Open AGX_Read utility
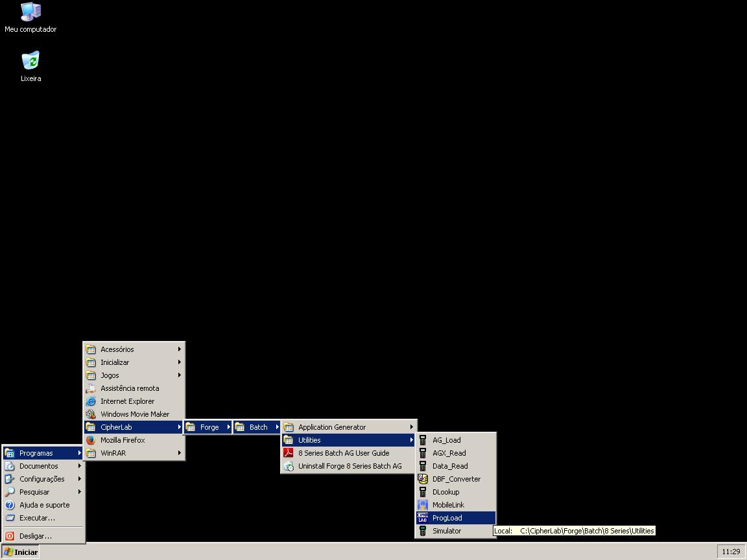Screen dimensions: 747x560 [x=456, y=453]
